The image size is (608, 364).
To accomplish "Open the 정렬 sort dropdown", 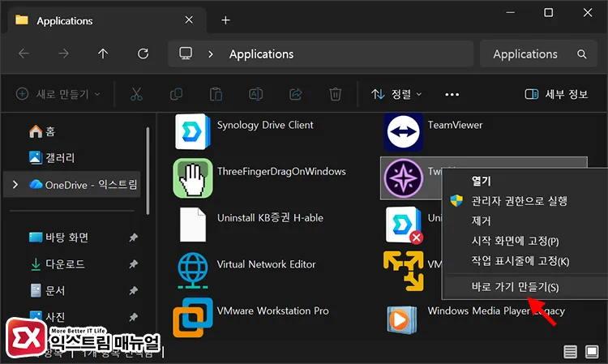I will click(396, 94).
